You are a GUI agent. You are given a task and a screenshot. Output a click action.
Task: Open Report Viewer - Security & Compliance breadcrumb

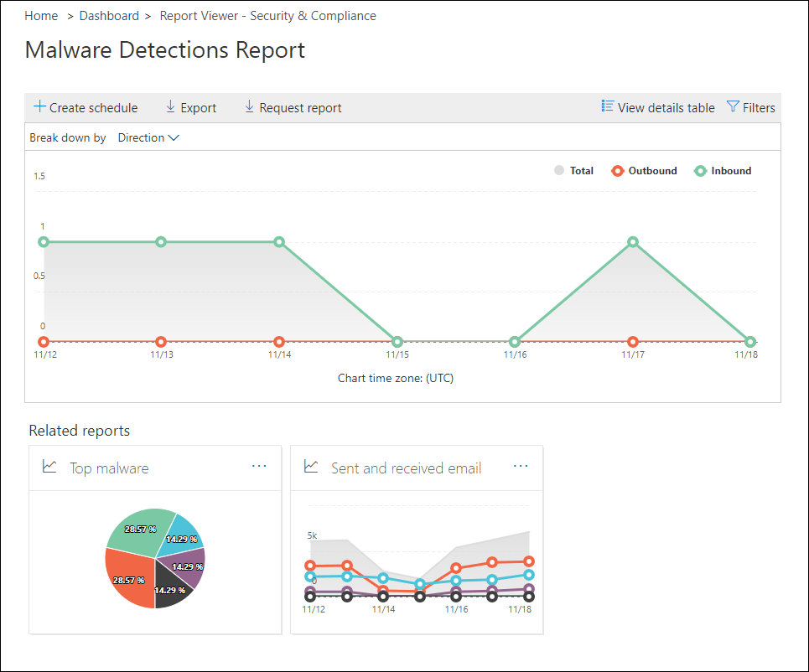[267, 15]
